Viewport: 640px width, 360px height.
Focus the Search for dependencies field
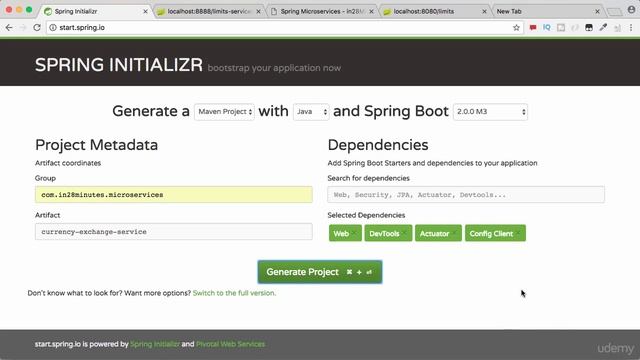(x=466, y=195)
